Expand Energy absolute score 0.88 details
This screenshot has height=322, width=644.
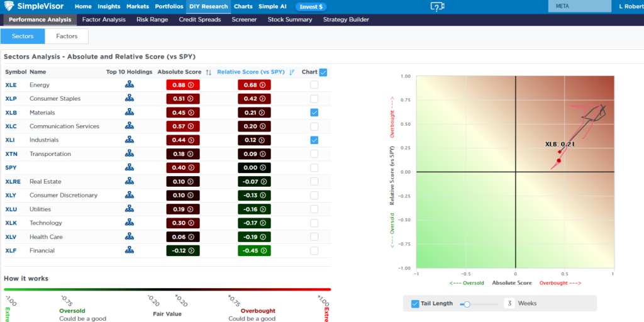tap(182, 85)
